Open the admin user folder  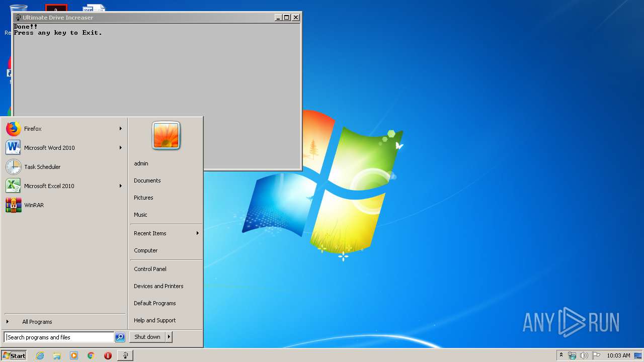166,163
